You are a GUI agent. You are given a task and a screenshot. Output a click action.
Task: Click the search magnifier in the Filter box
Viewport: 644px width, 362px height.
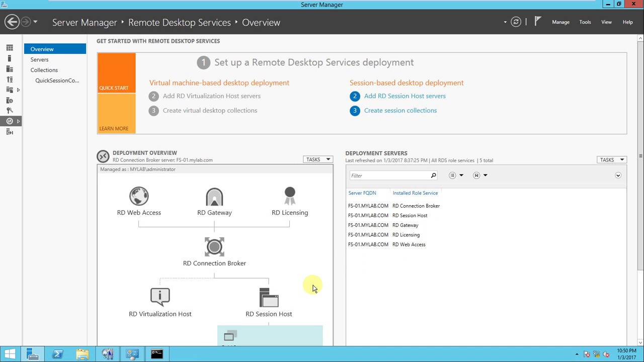433,175
